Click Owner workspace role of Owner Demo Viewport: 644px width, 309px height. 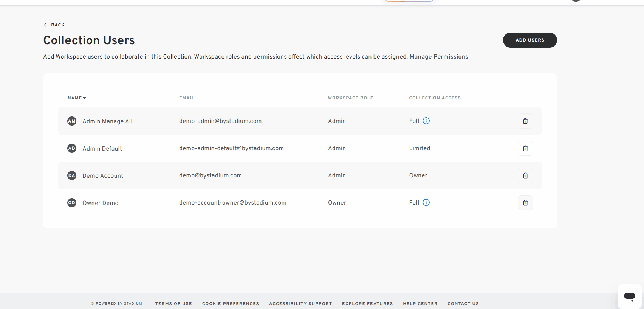point(337,203)
